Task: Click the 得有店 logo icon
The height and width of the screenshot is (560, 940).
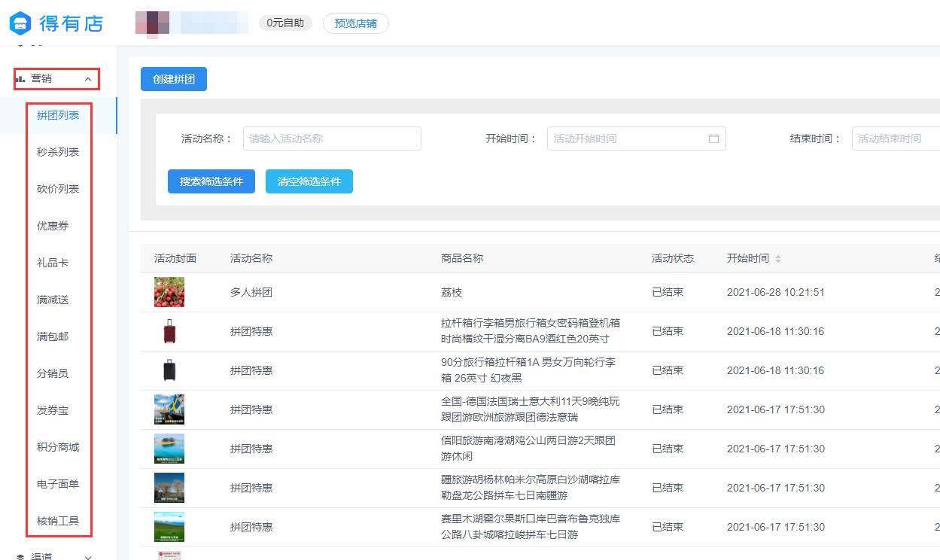Action: 19,23
